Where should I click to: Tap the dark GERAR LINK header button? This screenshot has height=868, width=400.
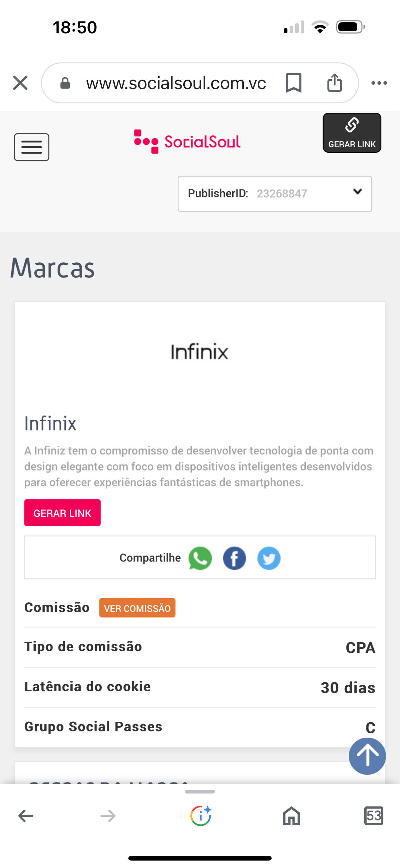click(x=352, y=133)
